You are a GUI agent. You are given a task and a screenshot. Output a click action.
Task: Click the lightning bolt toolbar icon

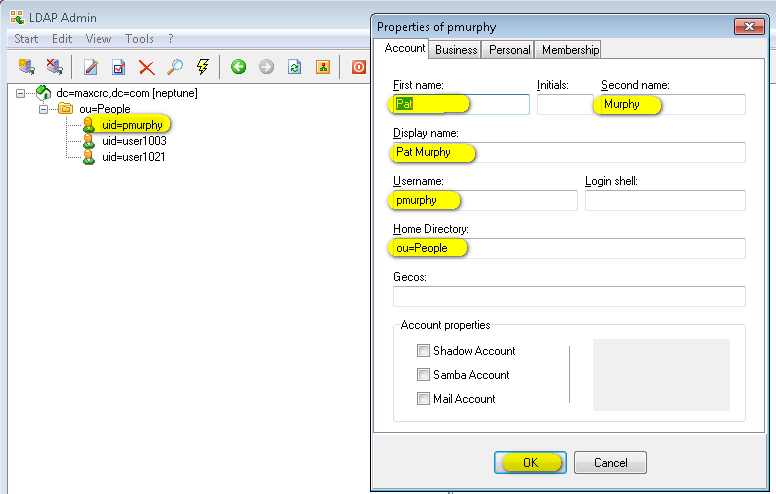click(202, 66)
